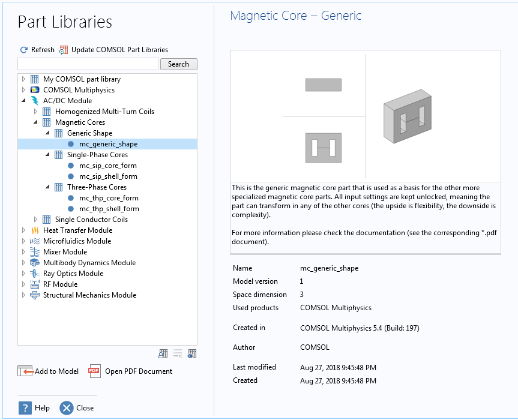Click the set COMSOL part library root icon

tap(192, 353)
